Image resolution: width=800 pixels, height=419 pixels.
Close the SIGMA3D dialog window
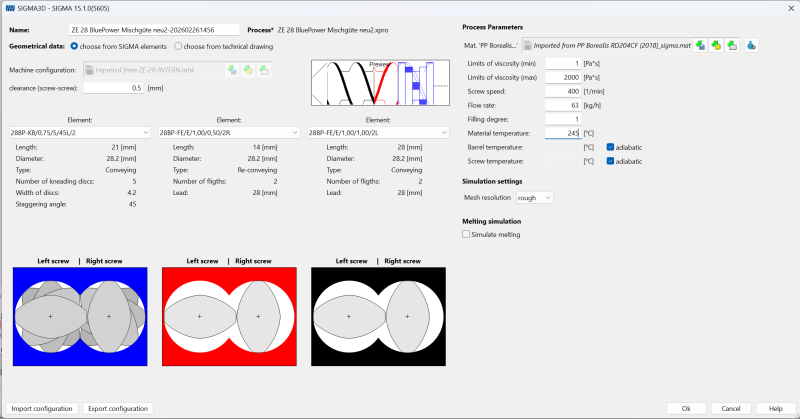(x=791, y=8)
